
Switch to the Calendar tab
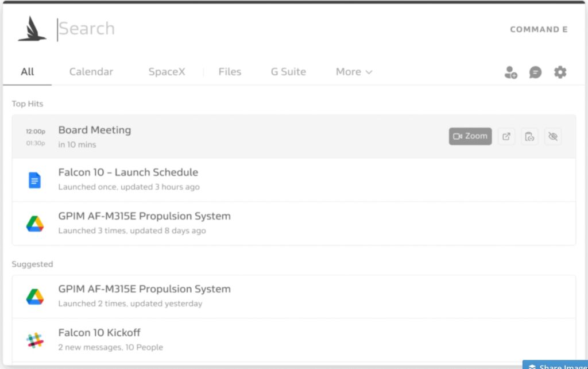(x=91, y=72)
